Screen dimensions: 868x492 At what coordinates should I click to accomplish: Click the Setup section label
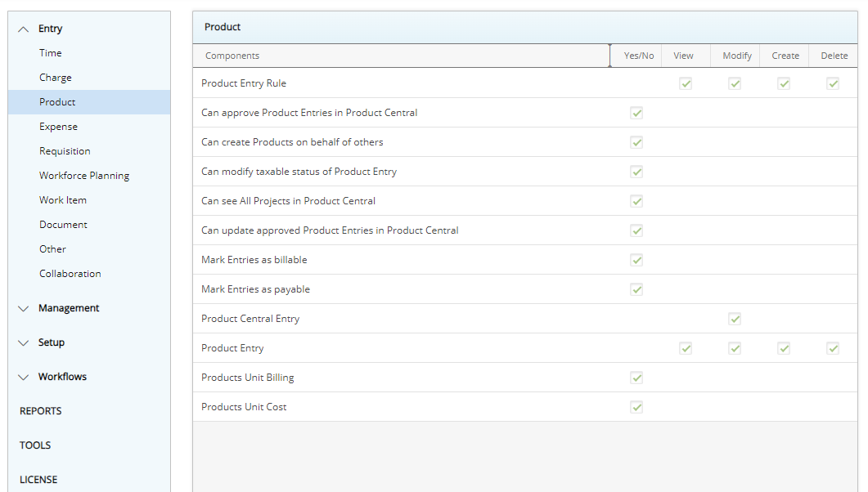(52, 342)
